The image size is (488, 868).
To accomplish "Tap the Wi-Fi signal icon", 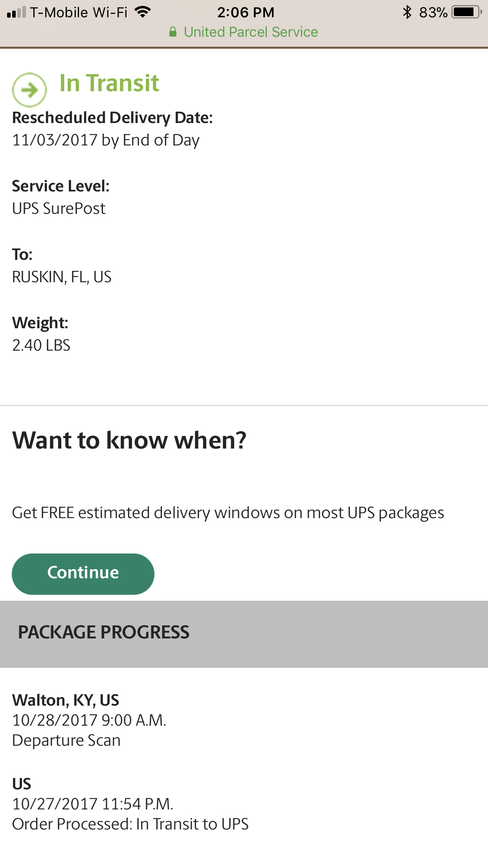I will [x=143, y=12].
